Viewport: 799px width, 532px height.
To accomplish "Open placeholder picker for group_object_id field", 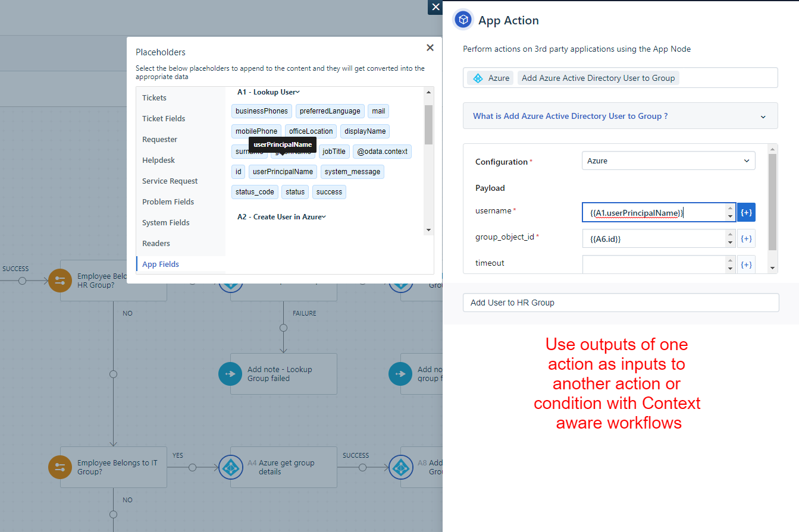I will [x=746, y=238].
